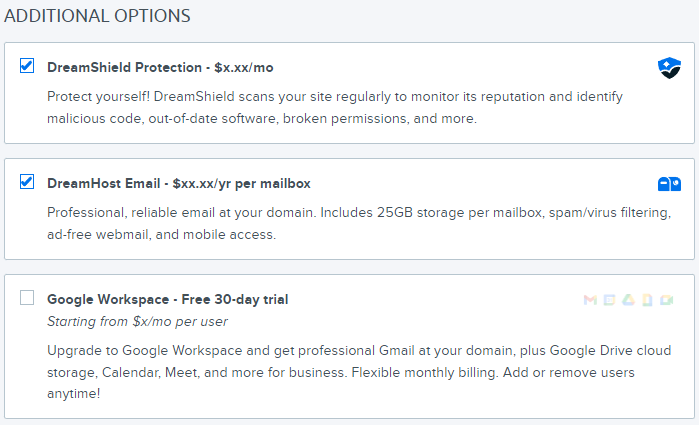Click the Google Drive icon

[629, 300]
